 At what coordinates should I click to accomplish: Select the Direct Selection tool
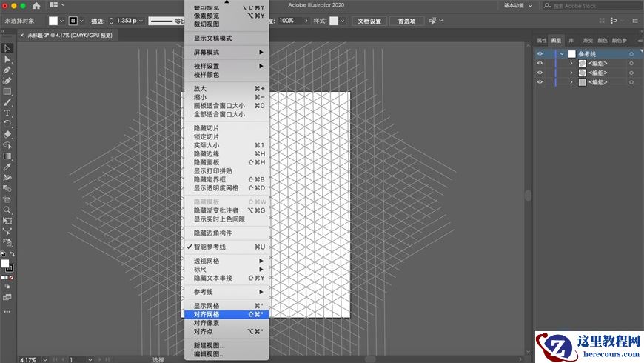7,59
